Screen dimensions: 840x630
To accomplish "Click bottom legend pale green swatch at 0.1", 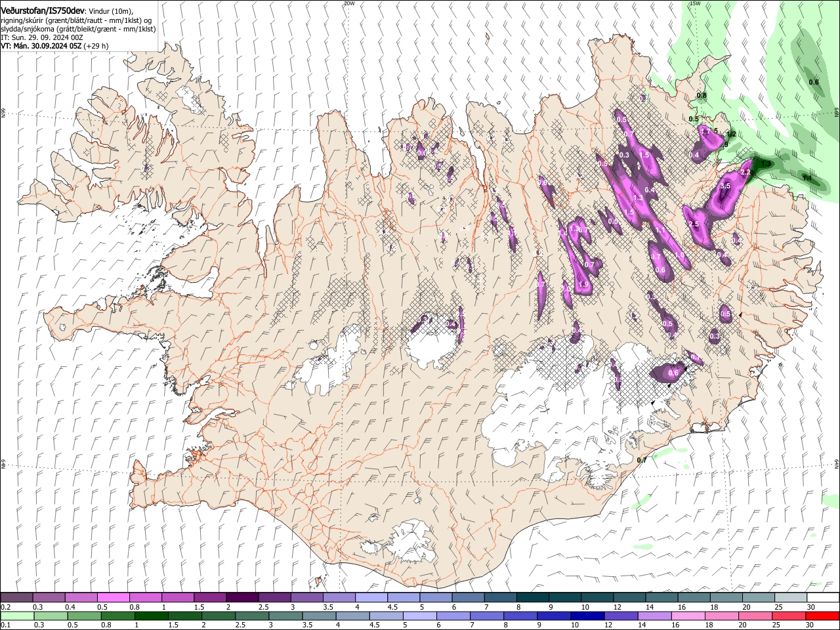I will pos(16,616).
